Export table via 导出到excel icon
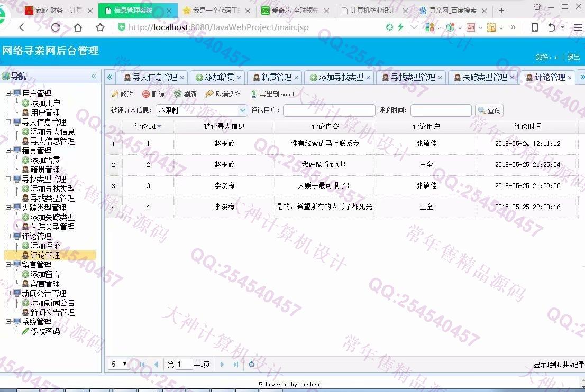 [x=254, y=94]
